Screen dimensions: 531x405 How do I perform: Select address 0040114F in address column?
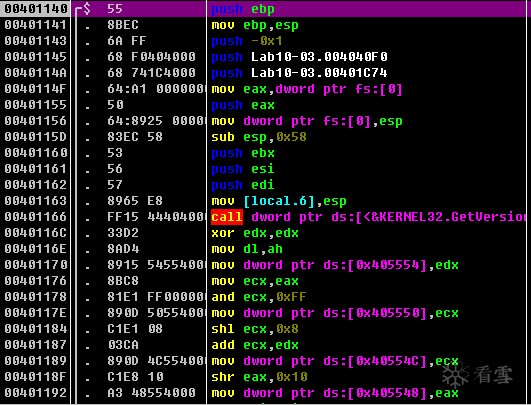(36, 89)
